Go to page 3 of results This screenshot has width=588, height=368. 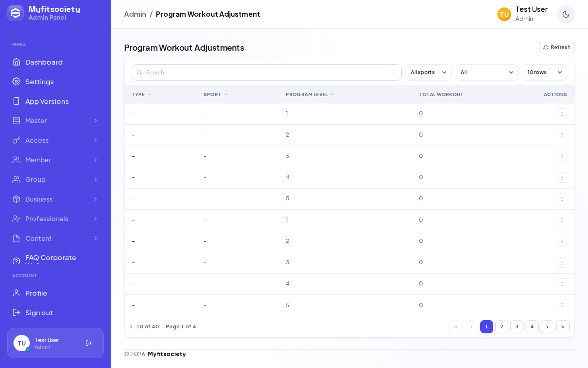[517, 327]
